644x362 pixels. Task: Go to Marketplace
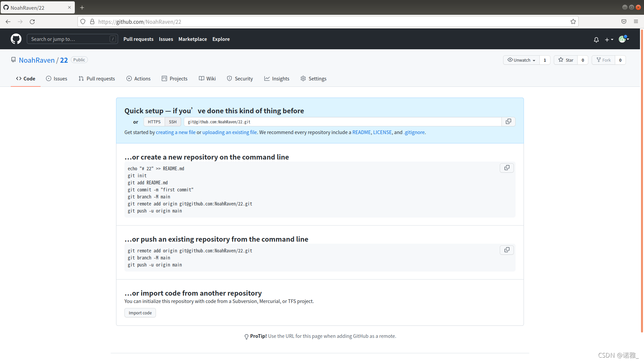tap(193, 39)
